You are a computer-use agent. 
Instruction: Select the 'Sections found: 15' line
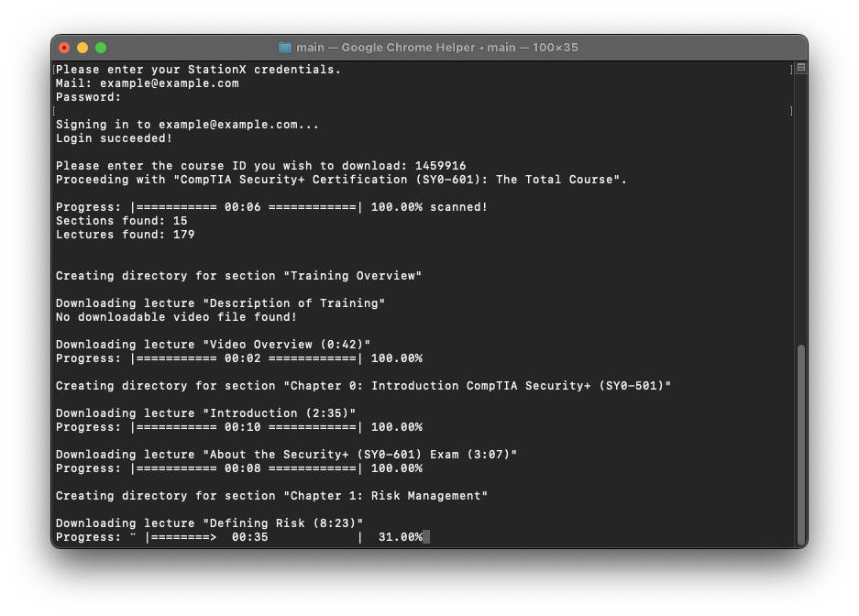[x=120, y=220]
